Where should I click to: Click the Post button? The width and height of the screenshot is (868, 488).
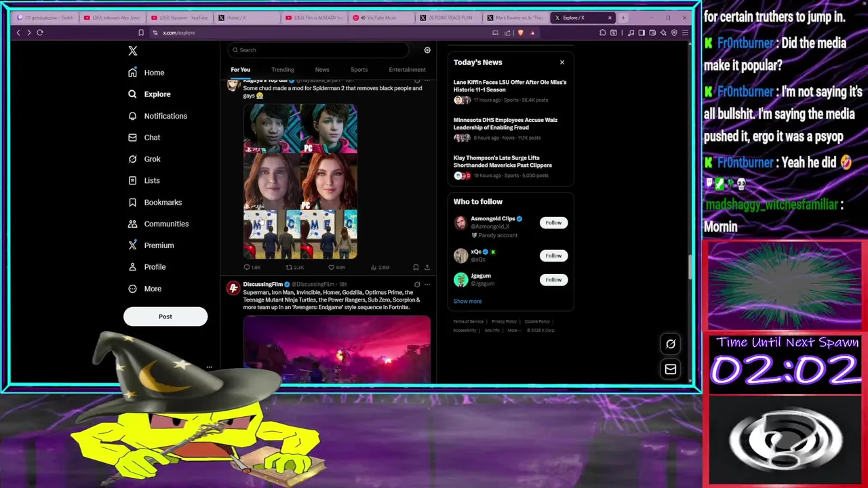click(165, 317)
